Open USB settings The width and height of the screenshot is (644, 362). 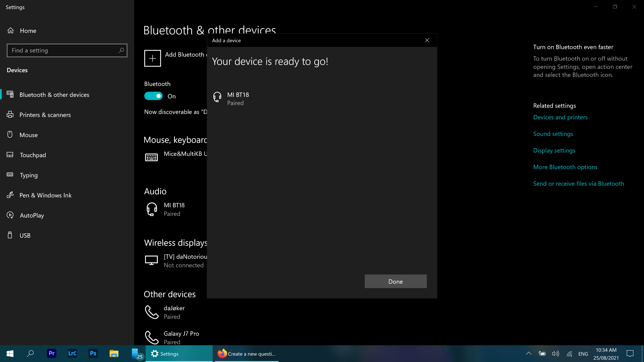67,235
